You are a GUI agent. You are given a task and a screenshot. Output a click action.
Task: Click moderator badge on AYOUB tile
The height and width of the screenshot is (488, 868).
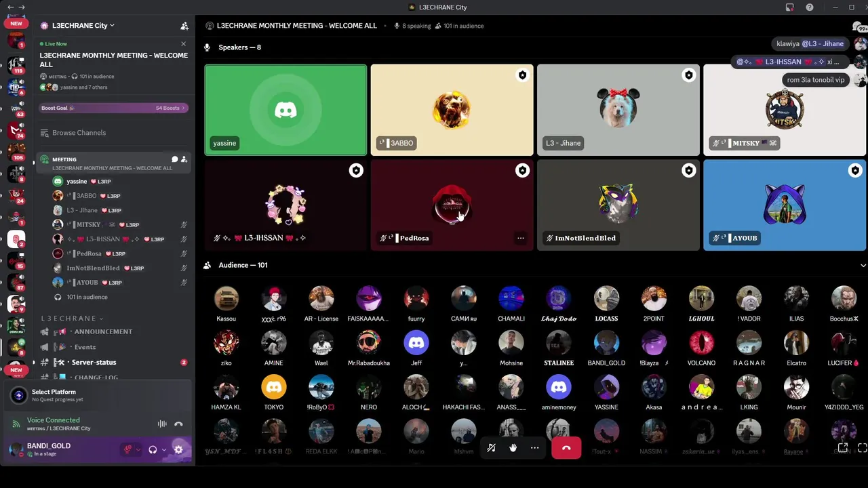pyautogui.click(x=855, y=171)
